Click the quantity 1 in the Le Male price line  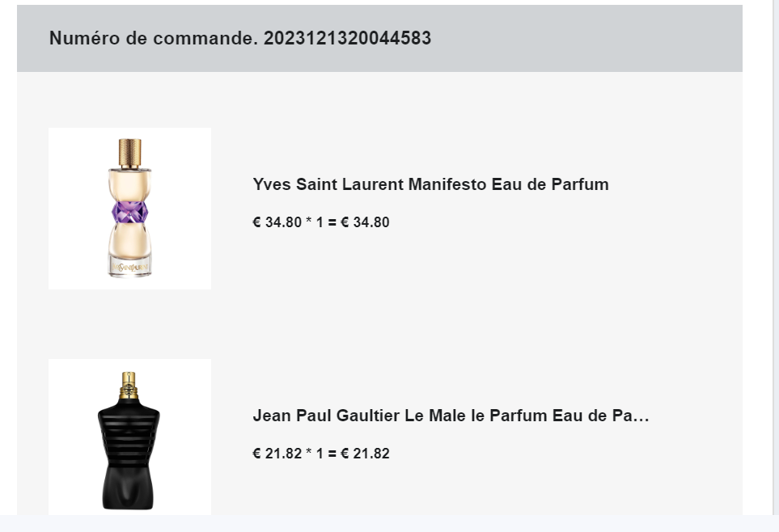[320, 454]
